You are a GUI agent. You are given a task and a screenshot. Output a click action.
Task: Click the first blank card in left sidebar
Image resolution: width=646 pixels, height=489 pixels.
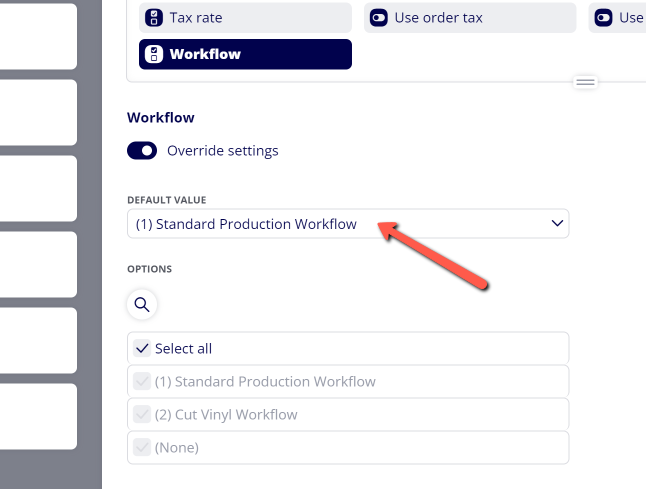click(38, 36)
